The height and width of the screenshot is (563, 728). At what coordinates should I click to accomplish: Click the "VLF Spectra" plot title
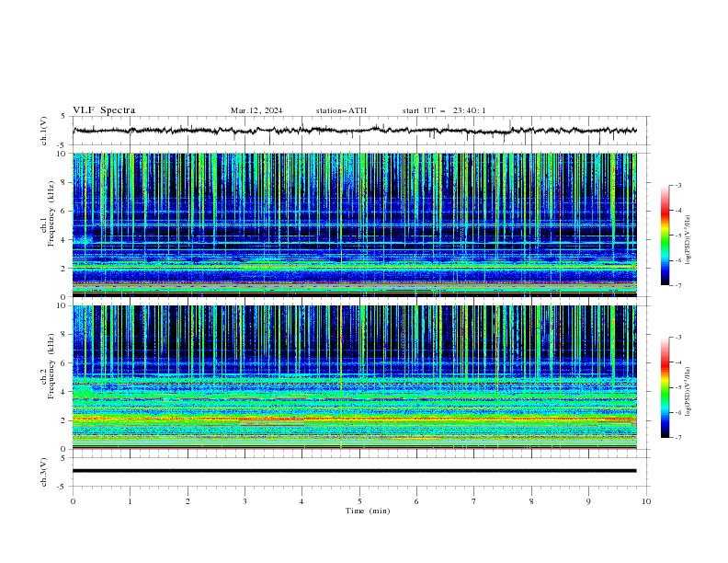(x=104, y=110)
